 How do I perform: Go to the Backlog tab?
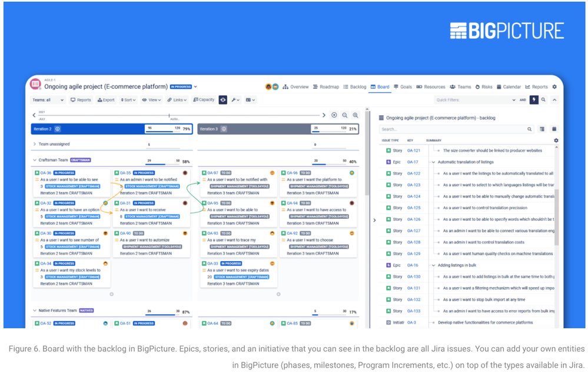coord(355,87)
